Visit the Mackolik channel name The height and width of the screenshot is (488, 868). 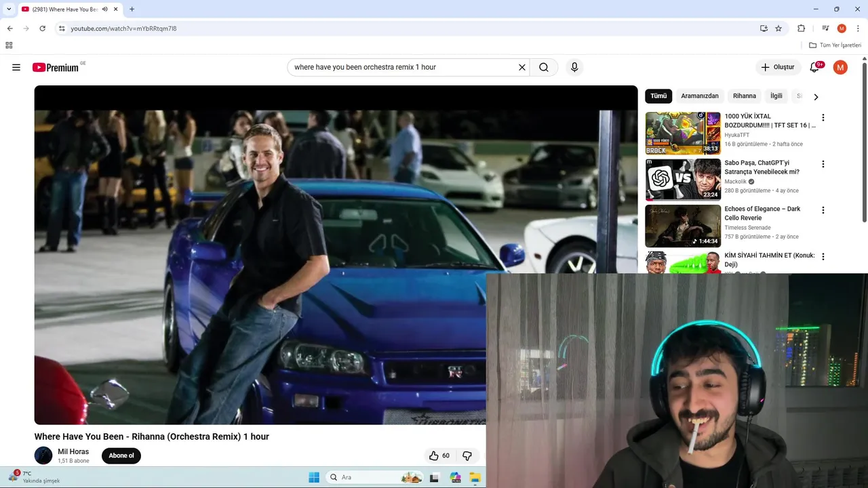(x=735, y=182)
